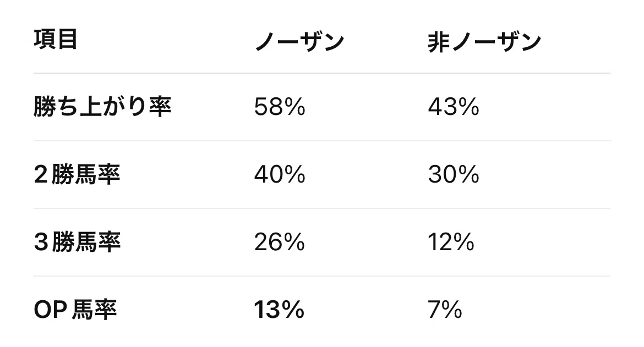Select the OP馬率 row label
The height and width of the screenshot is (347, 644).
(75, 310)
